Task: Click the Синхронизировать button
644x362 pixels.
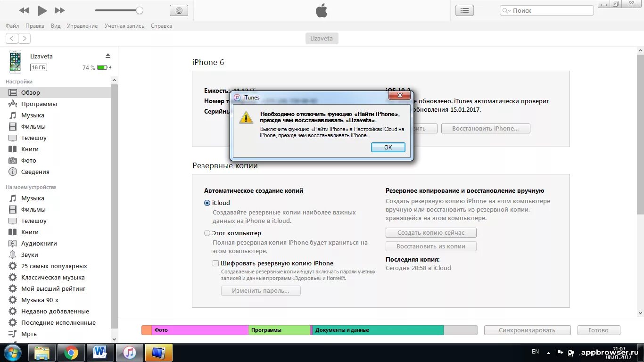Action: [527, 330]
